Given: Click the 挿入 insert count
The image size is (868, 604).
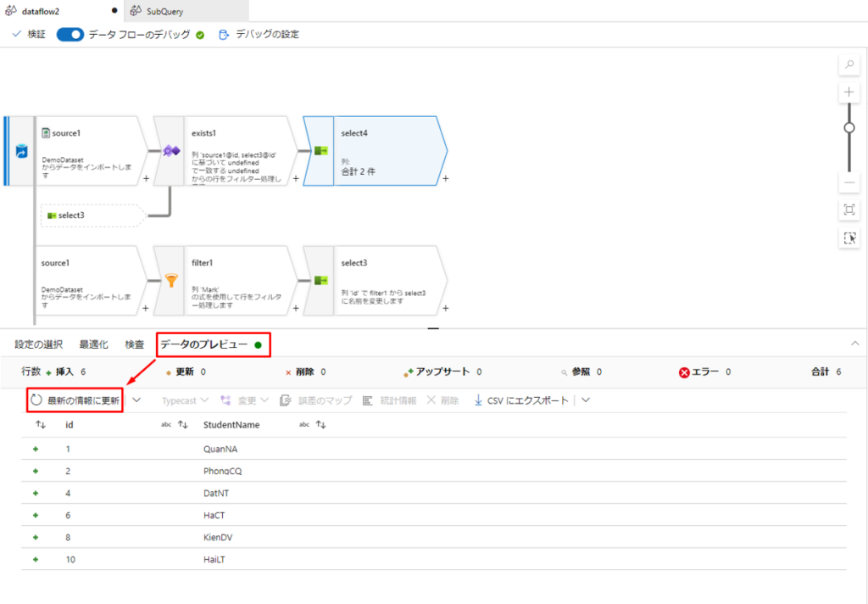Looking at the screenshot, I should 65,372.
